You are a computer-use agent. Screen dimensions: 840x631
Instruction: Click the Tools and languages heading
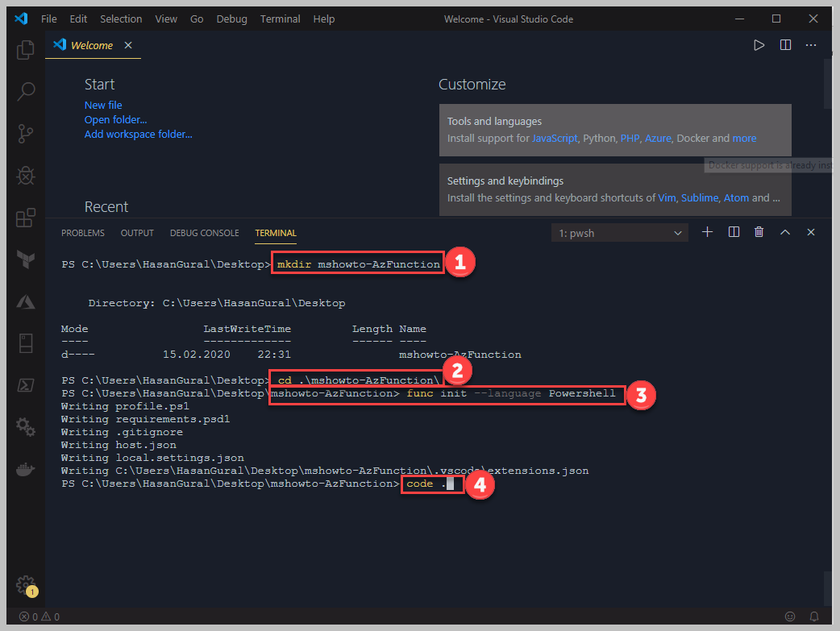(x=494, y=121)
